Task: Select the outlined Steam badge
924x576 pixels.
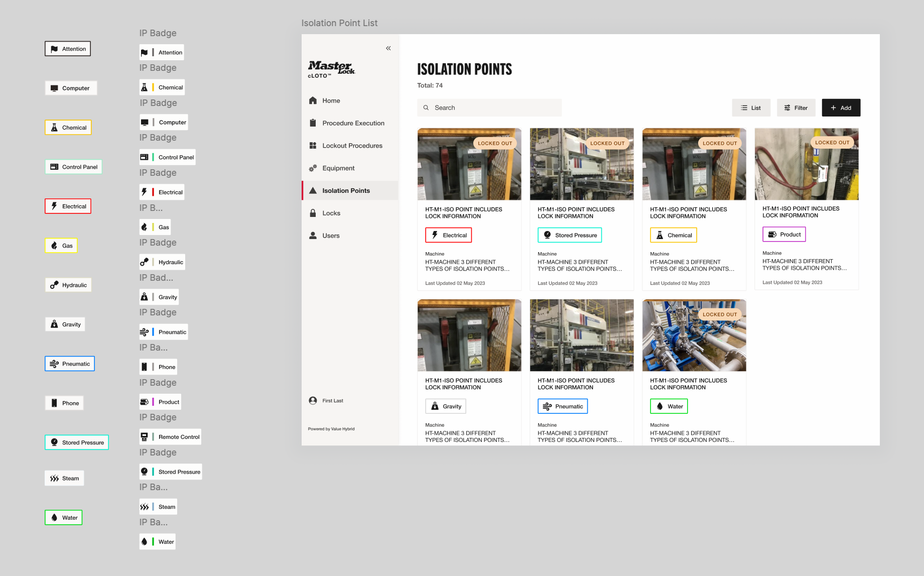Action: point(64,479)
